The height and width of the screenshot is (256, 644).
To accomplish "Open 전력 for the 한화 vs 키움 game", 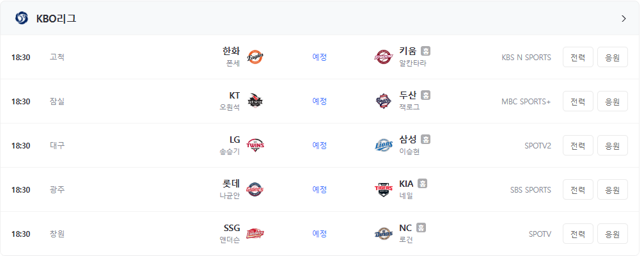I will click(x=578, y=57).
